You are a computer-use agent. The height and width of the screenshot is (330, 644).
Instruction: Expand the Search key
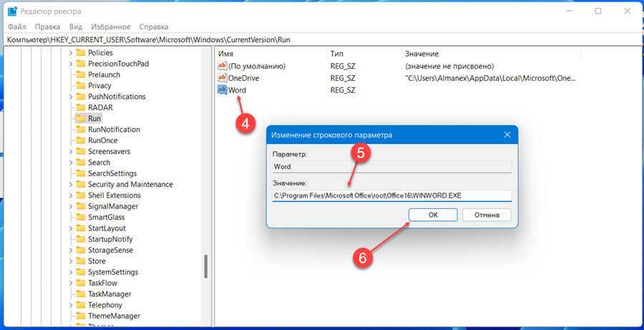coord(71,162)
